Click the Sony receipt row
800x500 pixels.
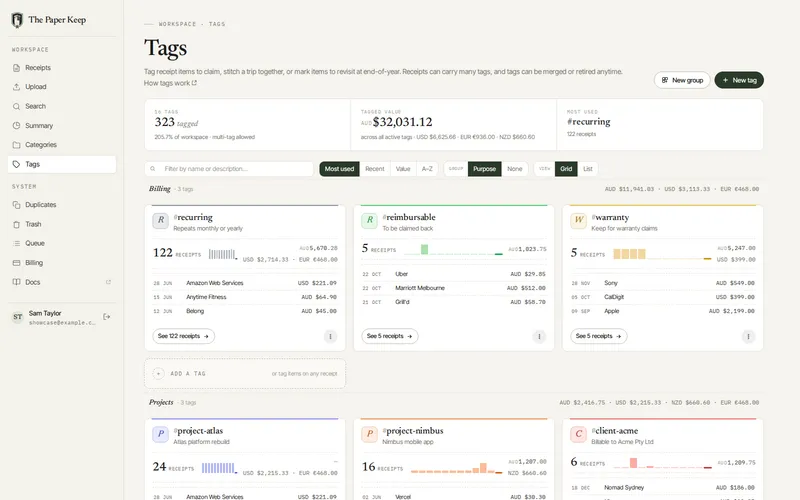663,283
